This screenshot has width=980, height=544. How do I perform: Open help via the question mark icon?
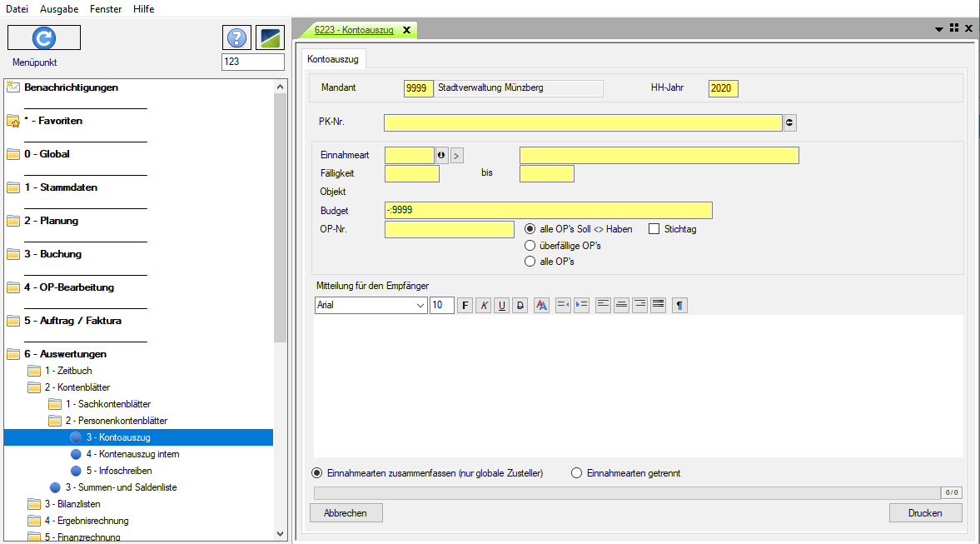(236, 37)
